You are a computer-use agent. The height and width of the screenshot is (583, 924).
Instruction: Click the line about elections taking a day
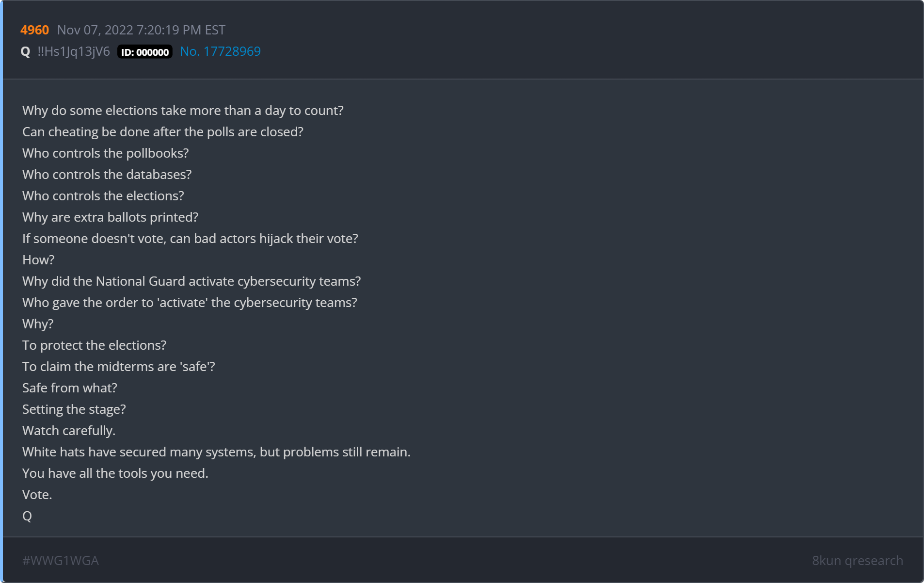(183, 111)
